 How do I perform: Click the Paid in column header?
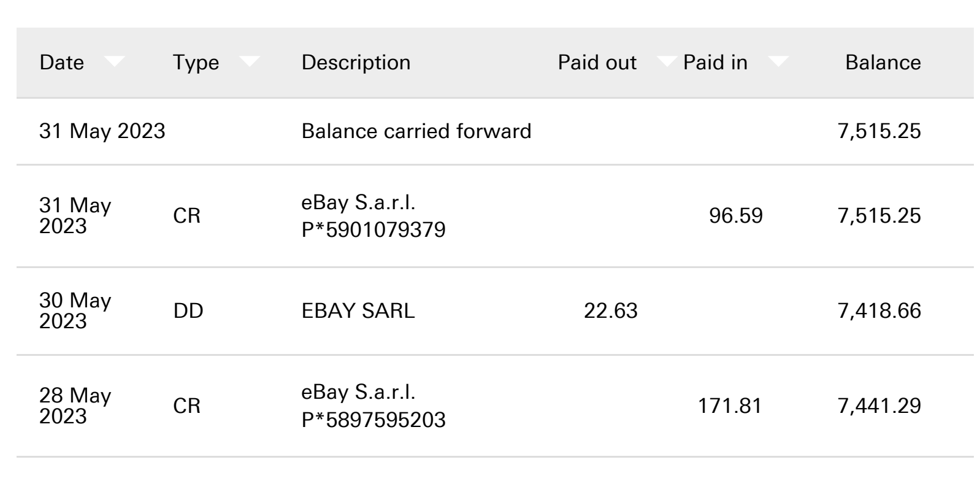tap(715, 63)
